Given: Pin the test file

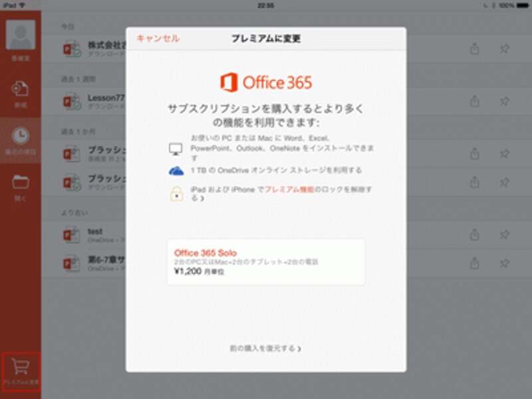Looking at the screenshot, I should coord(505,235).
